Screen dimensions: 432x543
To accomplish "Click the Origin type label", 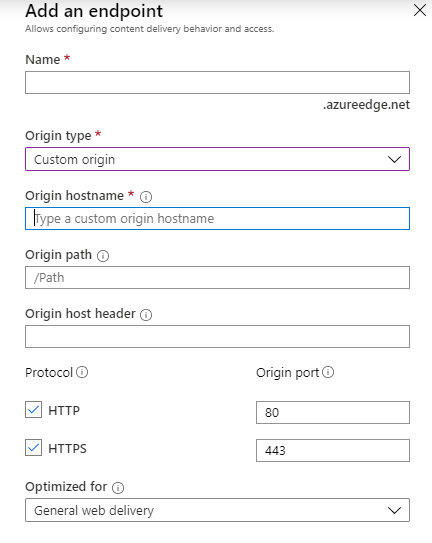I will (58, 135).
